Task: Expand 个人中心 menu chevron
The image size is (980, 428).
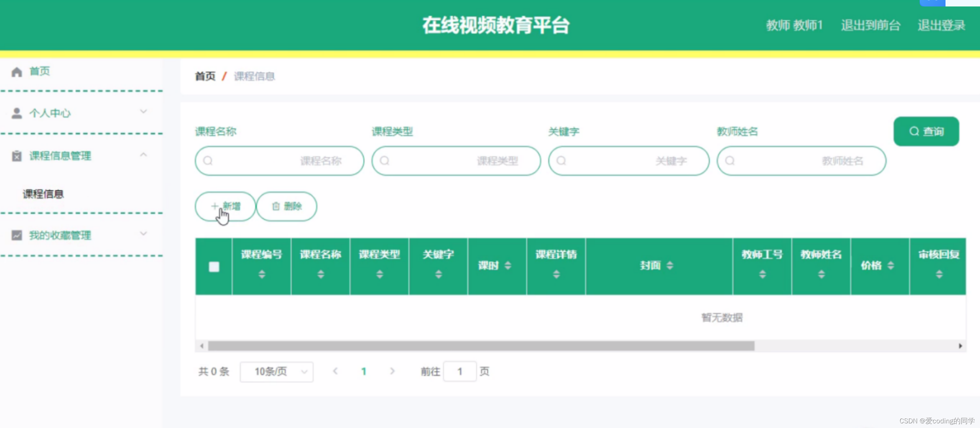Action: [x=143, y=112]
